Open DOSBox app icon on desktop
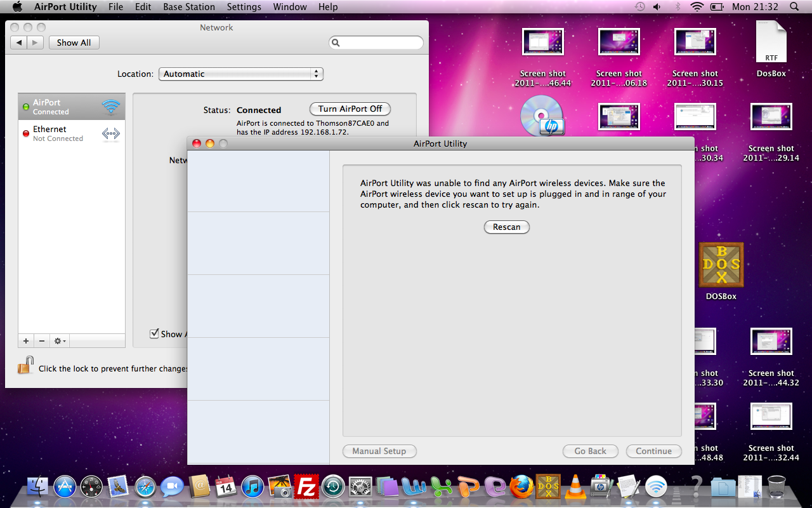The image size is (812, 508). click(x=721, y=265)
